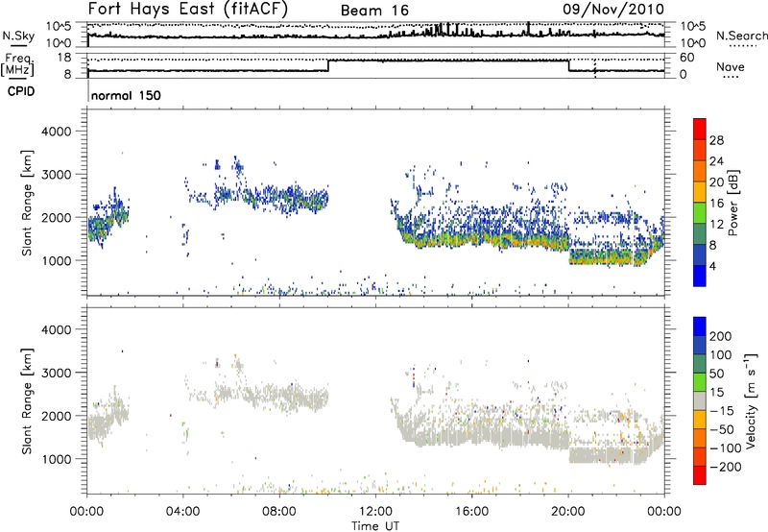Image resolution: width=768 pixels, height=532 pixels.
Task: Click the 'Velocity [m s-1]' color bar label
Action: tap(750, 400)
